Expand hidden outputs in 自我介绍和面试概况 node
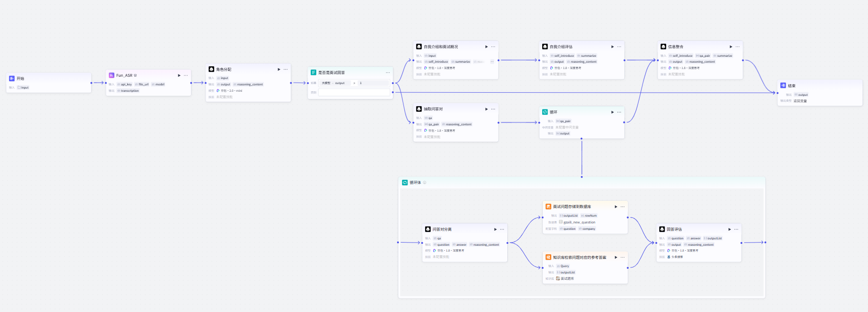This screenshot has width=868, height=312. click(x=492, y=62)
